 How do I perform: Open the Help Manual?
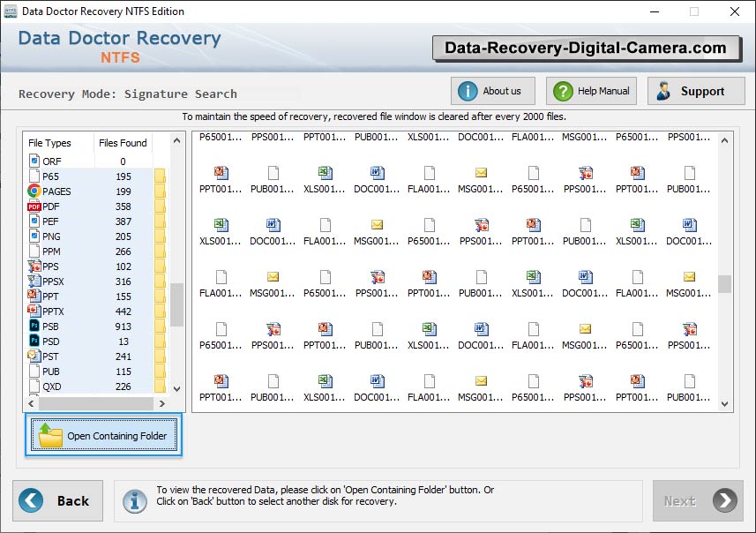[591, 91]
